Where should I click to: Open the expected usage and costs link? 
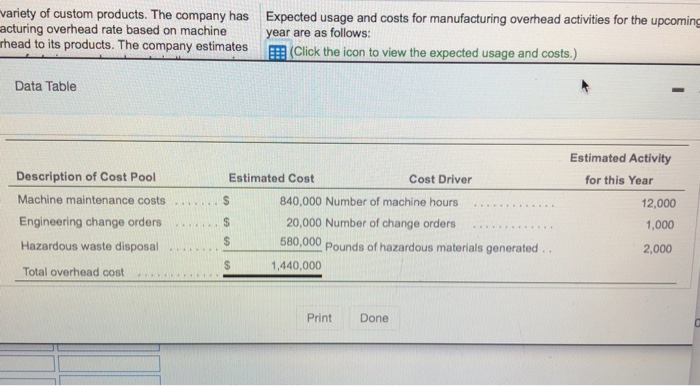pos(433,53)
